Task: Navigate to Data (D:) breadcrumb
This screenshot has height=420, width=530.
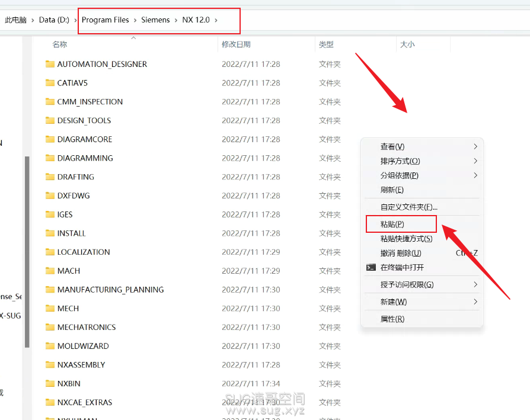Action: click(x=54, y=20)
